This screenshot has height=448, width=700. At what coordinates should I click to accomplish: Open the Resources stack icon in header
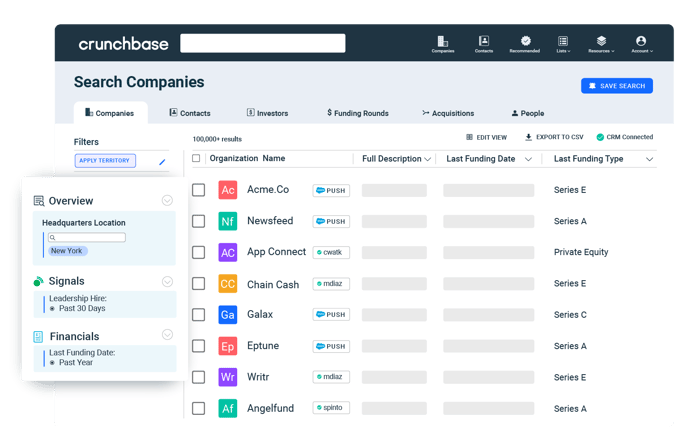(x=601, y=41)
